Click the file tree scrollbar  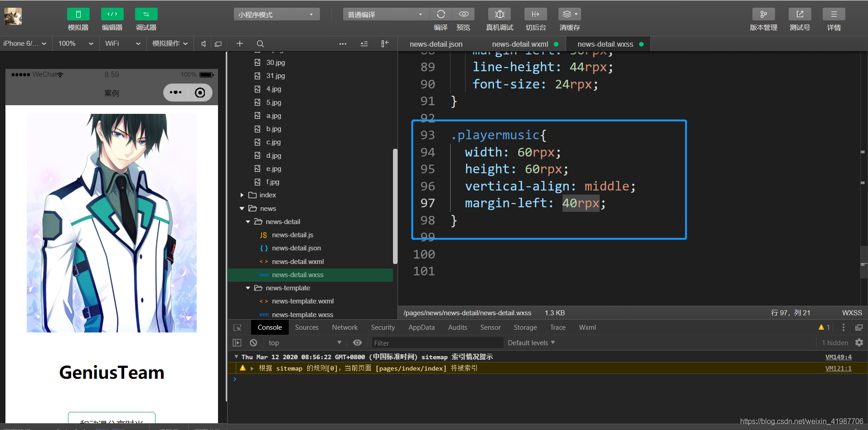pos(395,206)
